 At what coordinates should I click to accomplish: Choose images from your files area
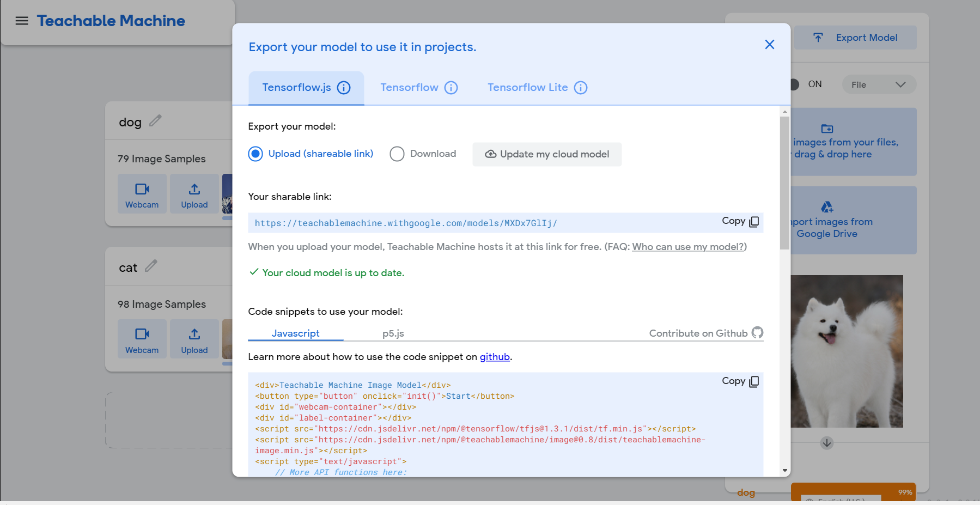point(853,142)
